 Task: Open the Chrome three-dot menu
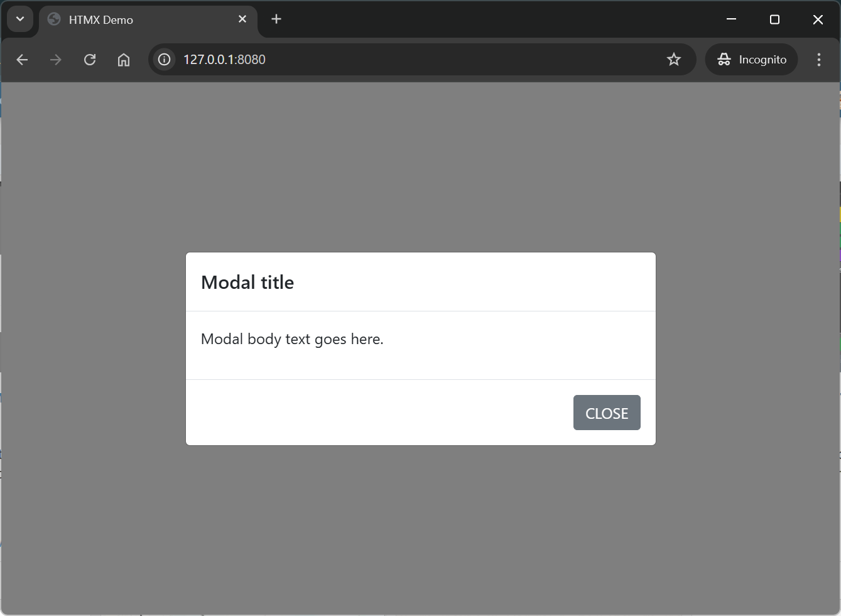coord(819,60)
